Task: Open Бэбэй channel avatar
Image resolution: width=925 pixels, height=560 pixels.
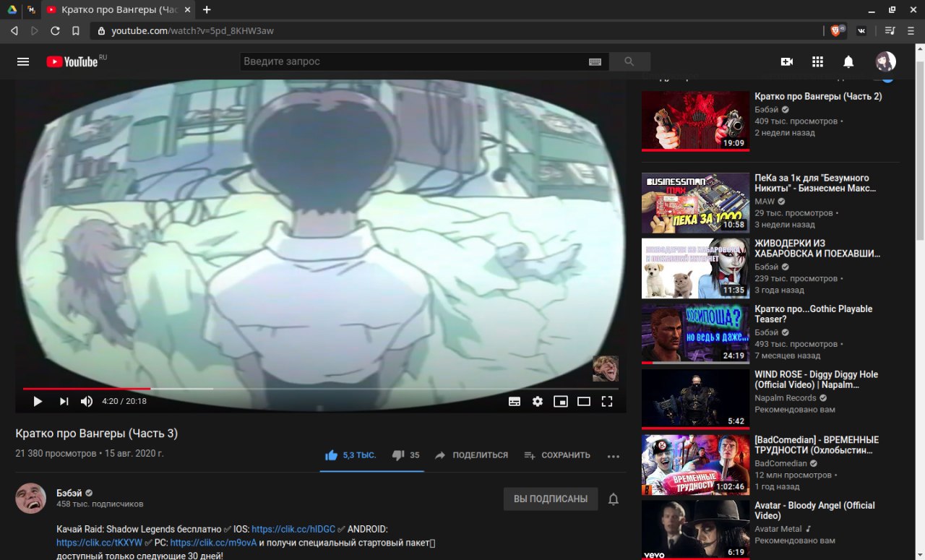Action: click(x=31, y=499)
